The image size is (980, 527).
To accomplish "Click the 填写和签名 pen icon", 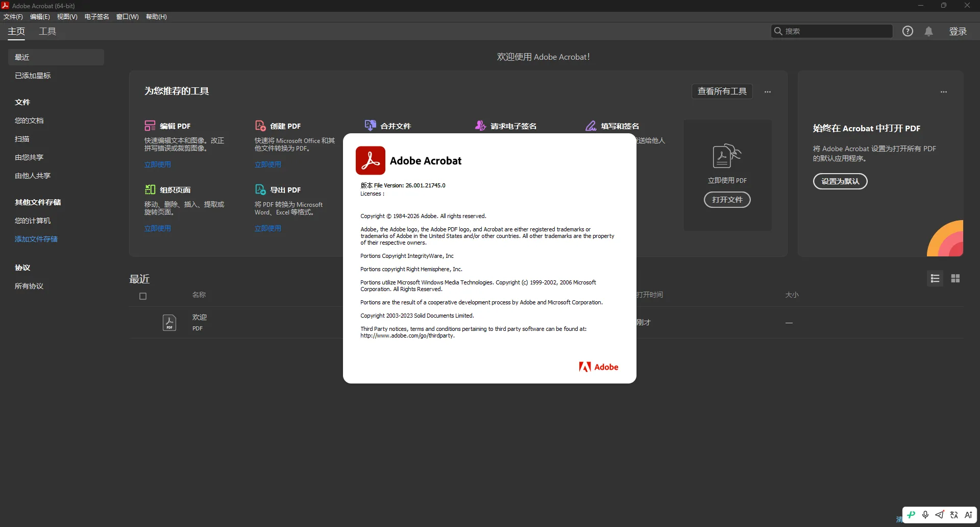I will [x=591, y=126].
